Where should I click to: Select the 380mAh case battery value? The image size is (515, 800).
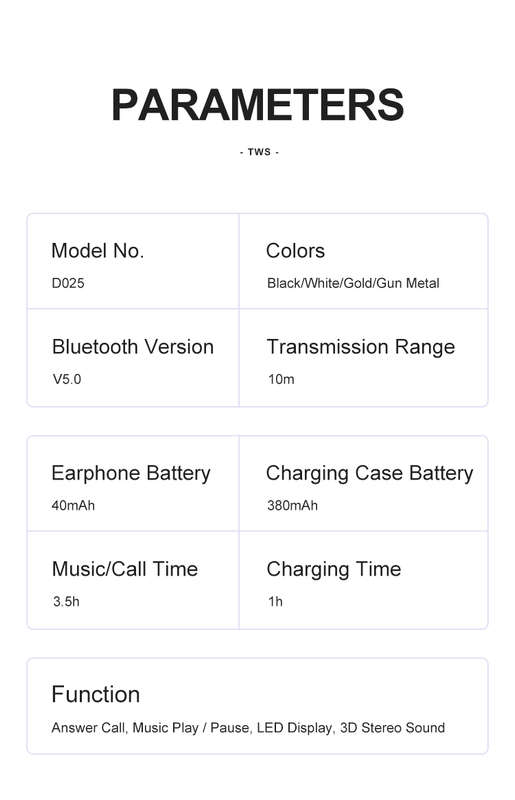click(292, 506)
